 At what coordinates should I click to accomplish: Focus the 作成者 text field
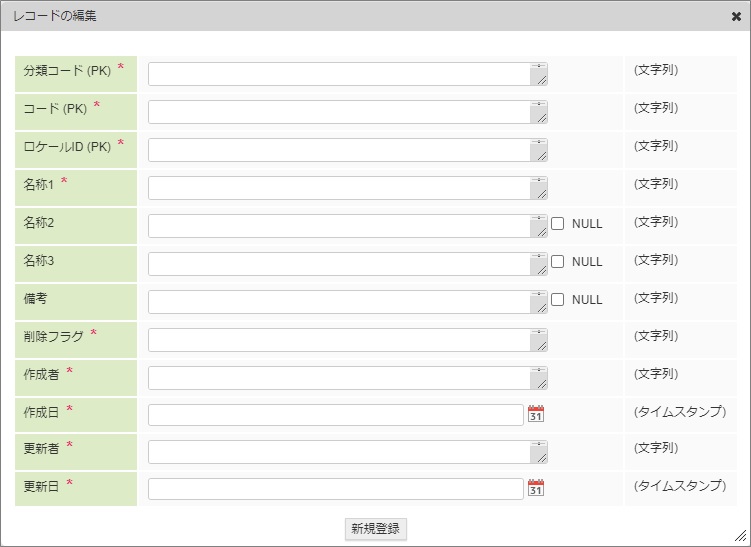point(338,378)
